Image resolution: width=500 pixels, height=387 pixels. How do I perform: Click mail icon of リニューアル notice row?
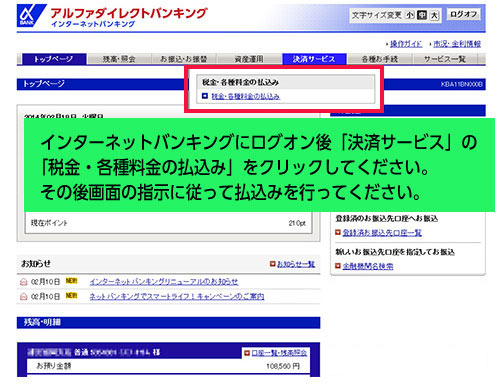[x=23, y=282]
